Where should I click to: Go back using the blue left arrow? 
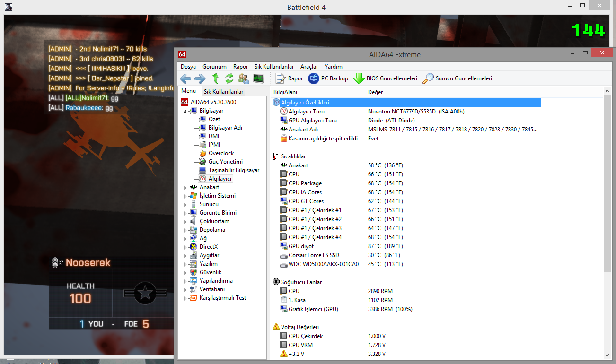tap(185, 78)
